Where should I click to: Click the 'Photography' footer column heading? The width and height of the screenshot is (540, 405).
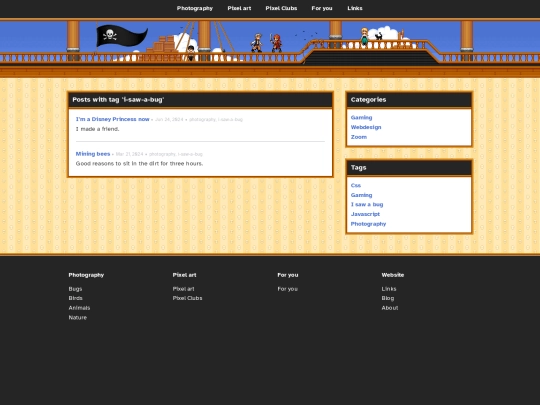tap(86, 275)
